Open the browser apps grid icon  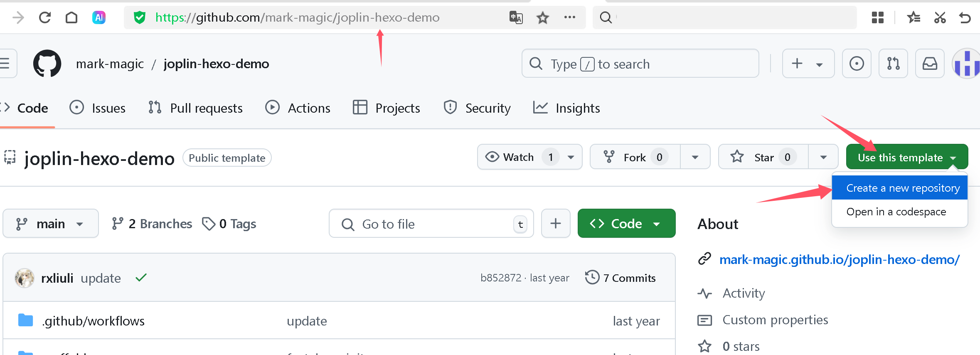877,17
